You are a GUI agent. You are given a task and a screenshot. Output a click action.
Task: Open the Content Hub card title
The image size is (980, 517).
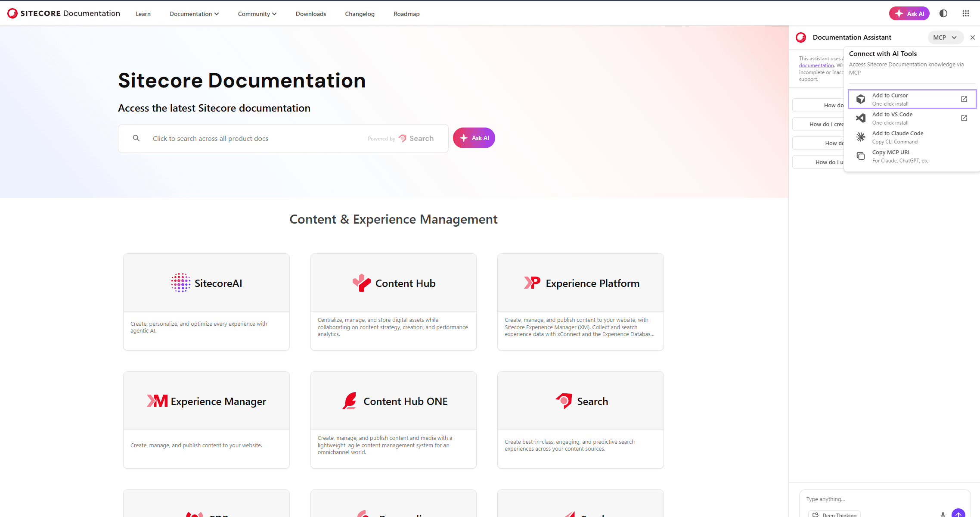405,283
